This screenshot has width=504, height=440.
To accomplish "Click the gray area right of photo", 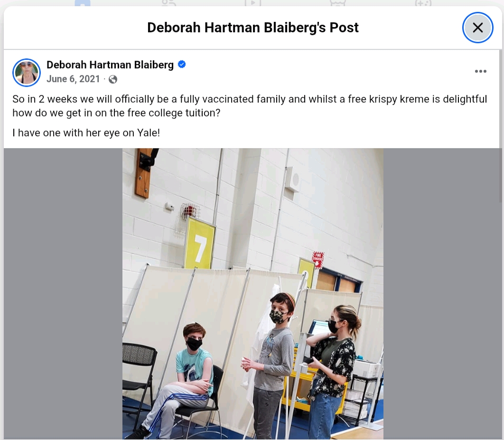I will (x=441, y=294).
